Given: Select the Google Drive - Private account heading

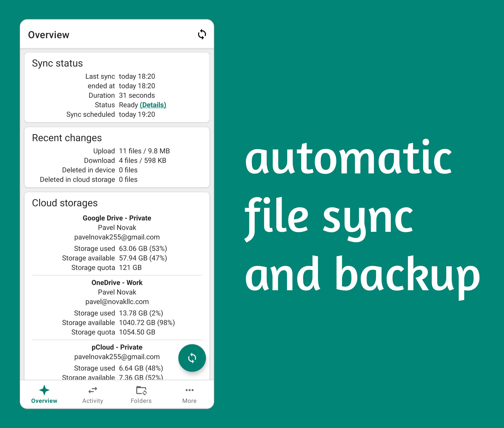Looking at the screenshot, I should point(117,218).
